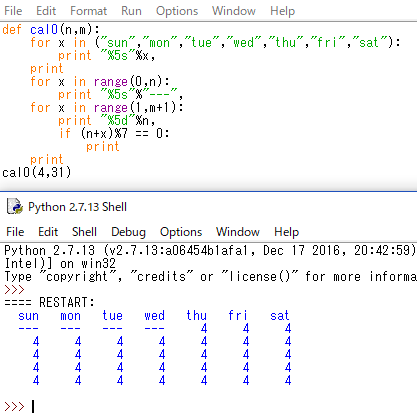Open the Debug menu in Python Shell
417x415 pixels.
[x=128, y=232]
